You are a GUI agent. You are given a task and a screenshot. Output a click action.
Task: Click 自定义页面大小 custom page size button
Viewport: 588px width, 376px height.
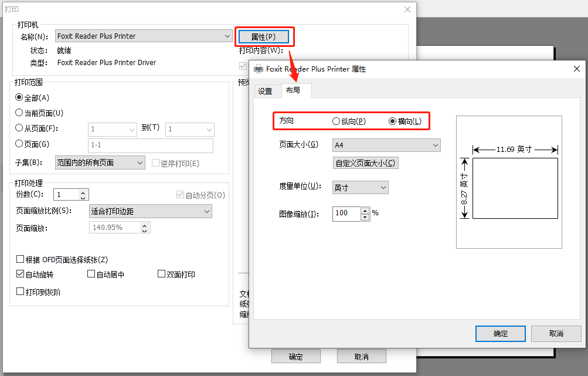point(365,163)
